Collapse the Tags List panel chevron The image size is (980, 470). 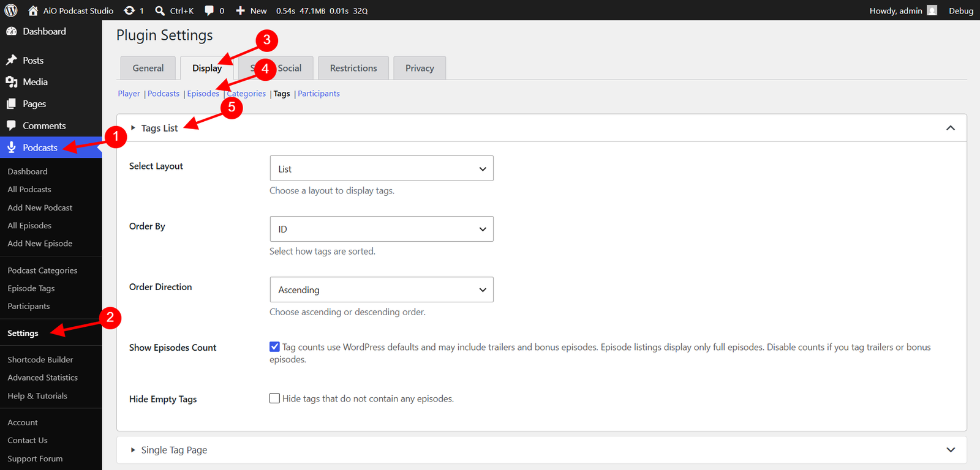pos(951,128)
